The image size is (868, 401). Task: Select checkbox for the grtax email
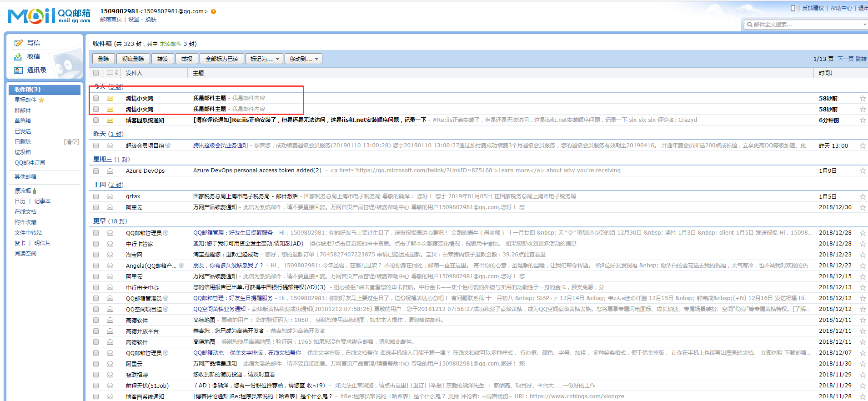[x=96, y=196]
